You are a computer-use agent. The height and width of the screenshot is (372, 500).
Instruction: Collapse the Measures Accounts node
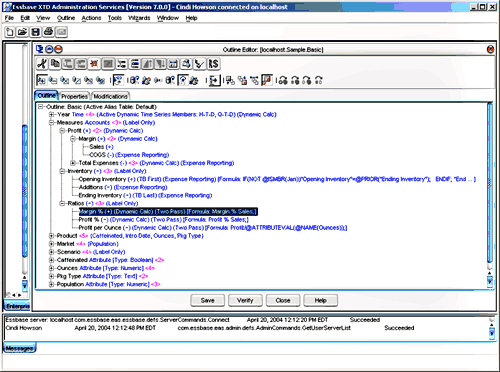(x=52, y=123)
